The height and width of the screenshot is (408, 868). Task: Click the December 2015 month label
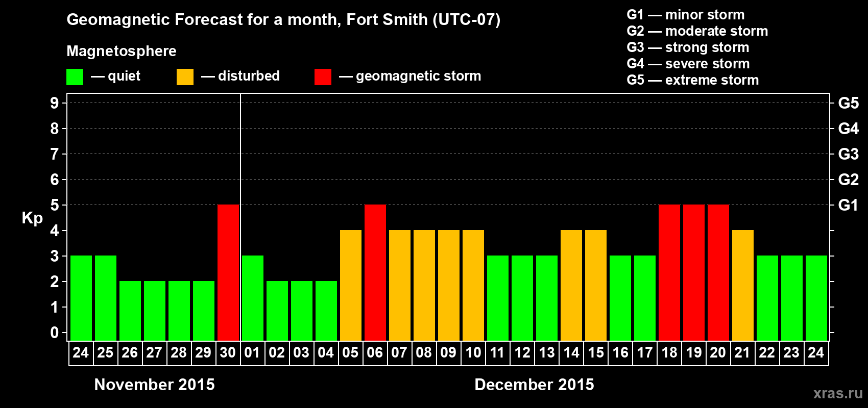pos(535,385)
